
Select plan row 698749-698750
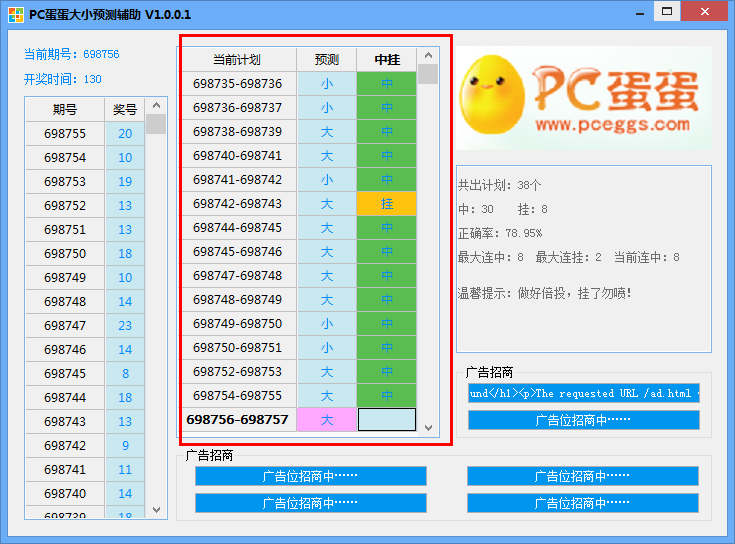pyautogui.click(x=299, y=324)
